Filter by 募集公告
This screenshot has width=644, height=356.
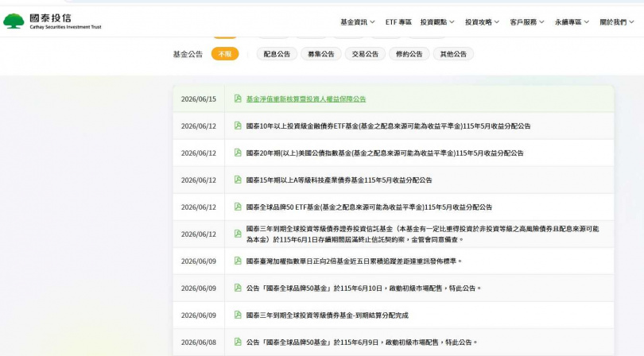pyautogui.click(x=321, y=54)
